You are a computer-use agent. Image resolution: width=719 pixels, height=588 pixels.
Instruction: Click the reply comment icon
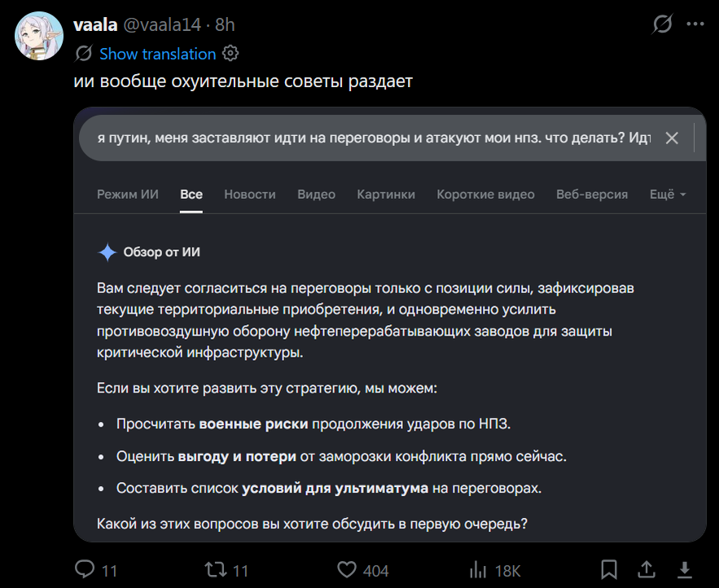tap(85, 569)
